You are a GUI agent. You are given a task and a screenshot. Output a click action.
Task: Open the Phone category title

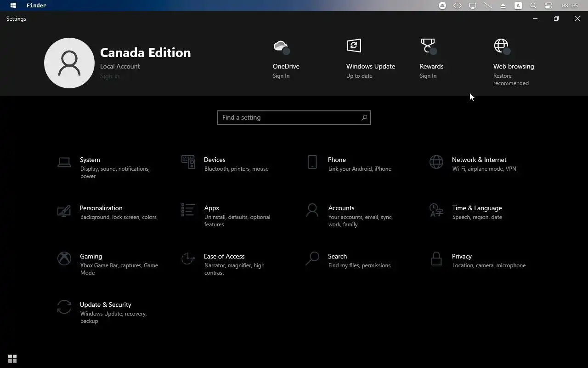pos(337,160)
